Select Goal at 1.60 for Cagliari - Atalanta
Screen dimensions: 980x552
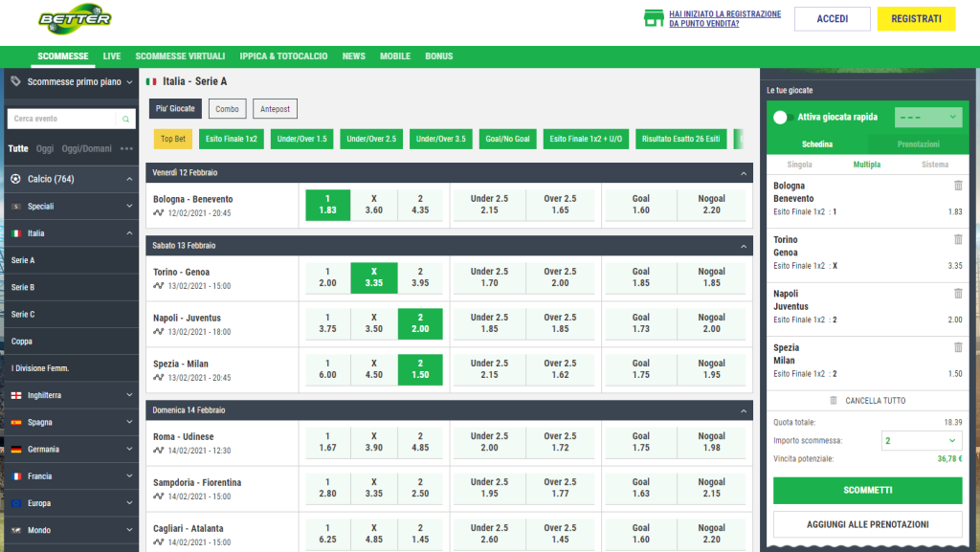(x=640, y=534)
